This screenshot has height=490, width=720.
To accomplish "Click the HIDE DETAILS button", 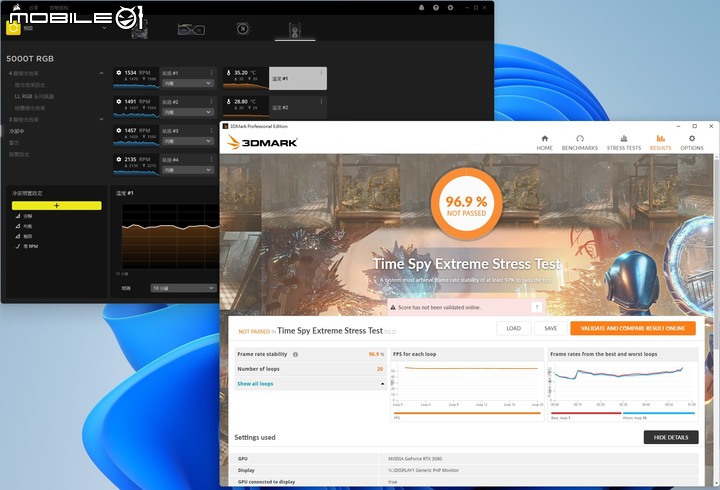I will click(671, 437).
